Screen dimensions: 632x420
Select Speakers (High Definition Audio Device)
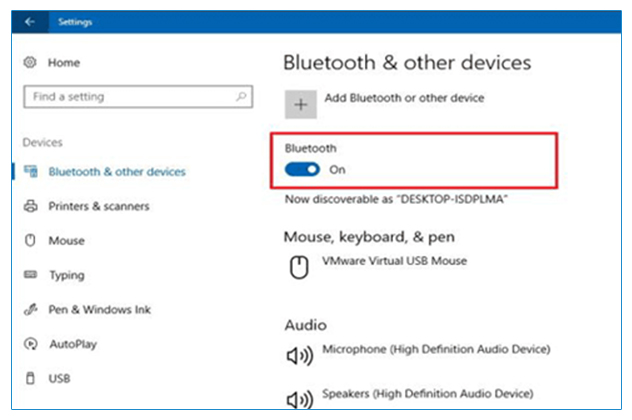pos(428,393)
